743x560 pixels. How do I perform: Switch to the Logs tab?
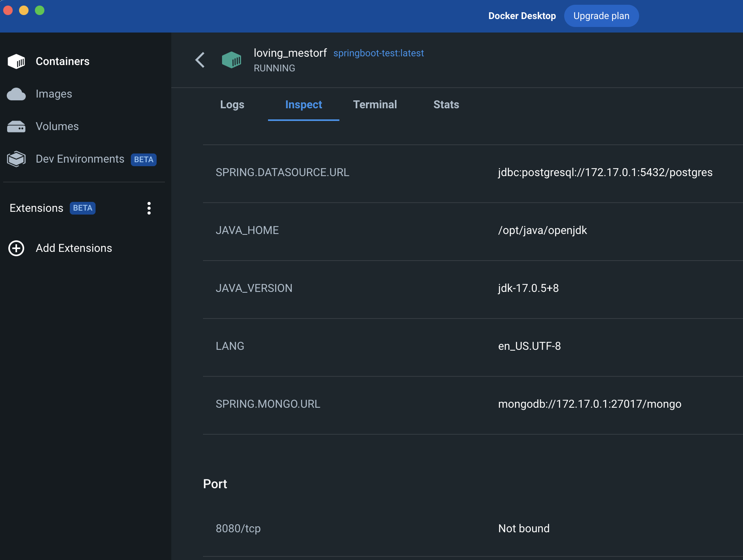[232, 105]
